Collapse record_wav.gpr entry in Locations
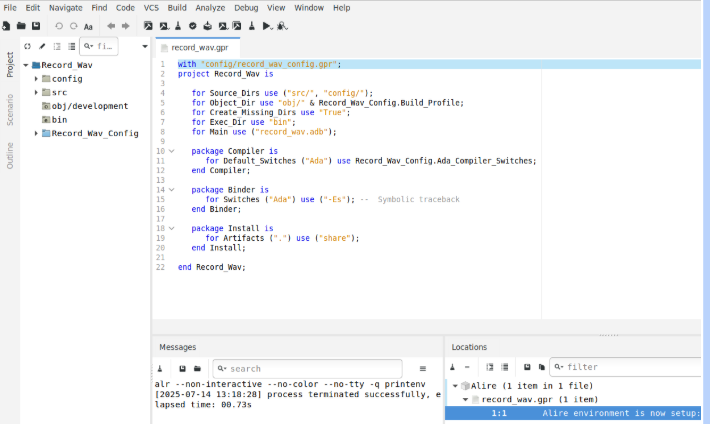710x424 pixels. (x=465, y=400)
